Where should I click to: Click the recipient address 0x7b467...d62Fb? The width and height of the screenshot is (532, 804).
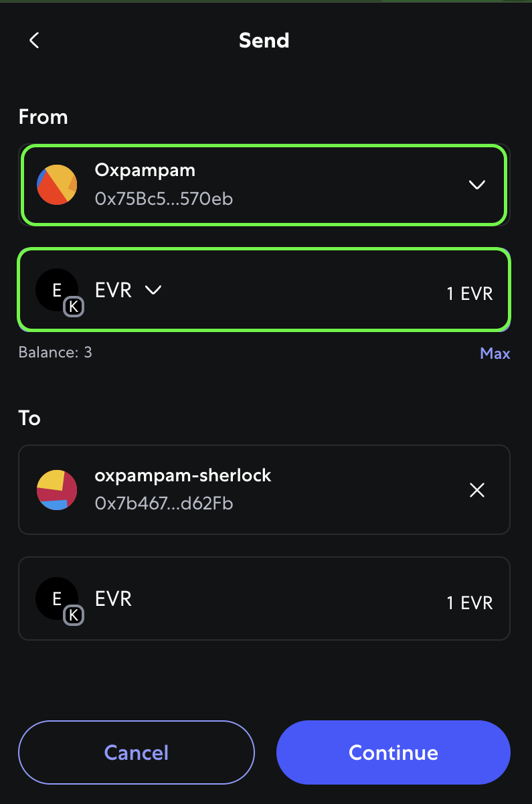click(x=164, y=503)
